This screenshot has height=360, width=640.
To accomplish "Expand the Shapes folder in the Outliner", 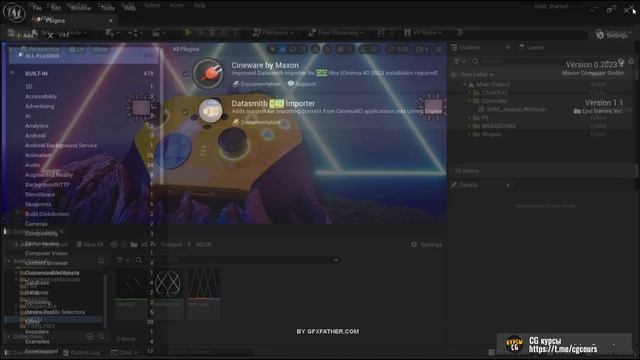I will (x=470, y=134).
